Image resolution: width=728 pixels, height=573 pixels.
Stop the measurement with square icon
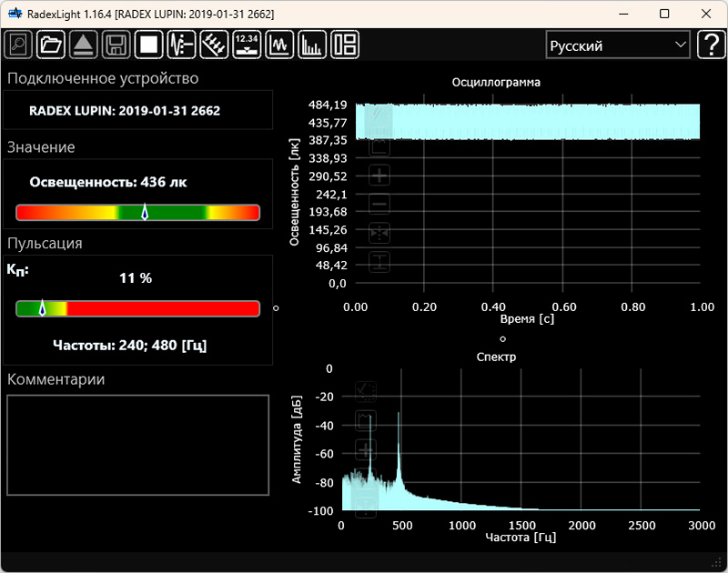pyautogui.click(x=148, y=44)
